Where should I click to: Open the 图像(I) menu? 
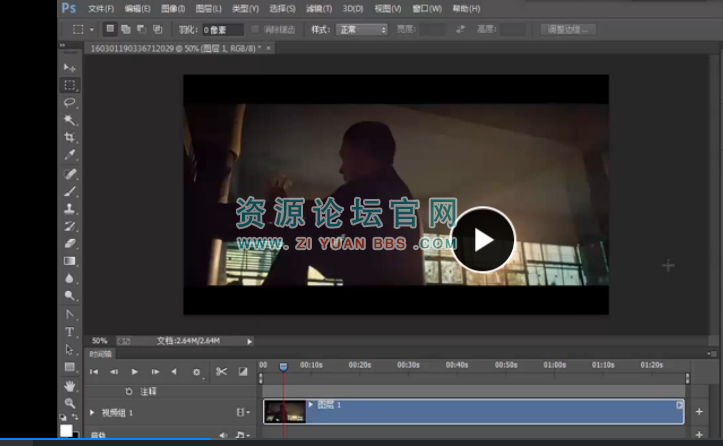tap(173, 8)
